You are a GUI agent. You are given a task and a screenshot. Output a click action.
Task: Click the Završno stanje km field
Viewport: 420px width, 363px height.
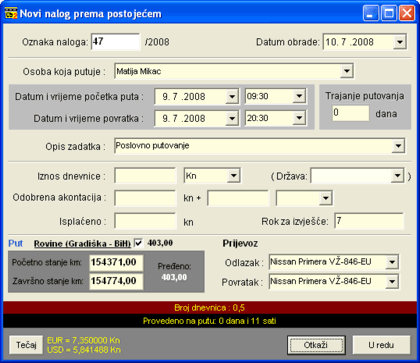pyautogui.click(x=116, y=281)
